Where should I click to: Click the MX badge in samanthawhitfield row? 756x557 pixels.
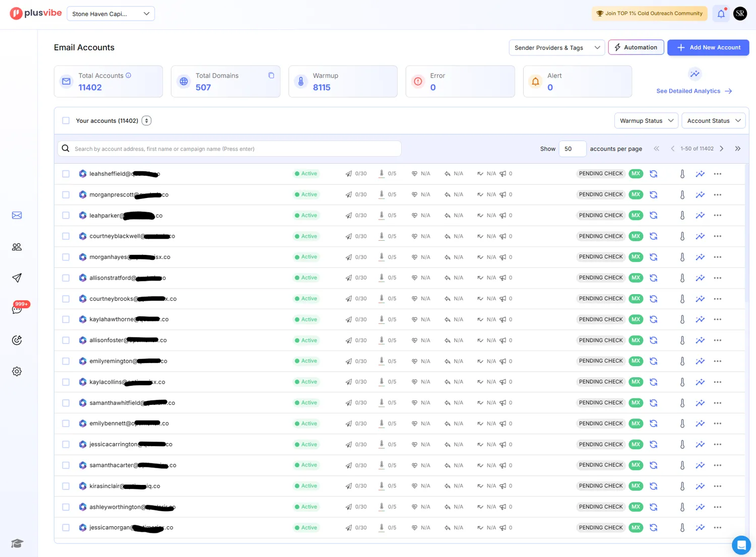(x=636, y=403)
